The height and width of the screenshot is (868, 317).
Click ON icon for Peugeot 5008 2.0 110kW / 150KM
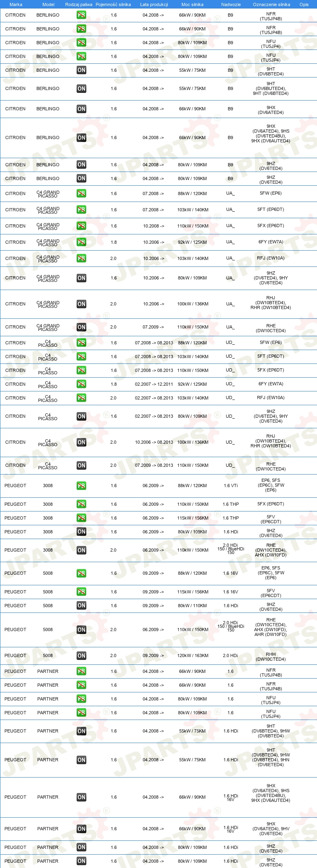tap(81, 630)
